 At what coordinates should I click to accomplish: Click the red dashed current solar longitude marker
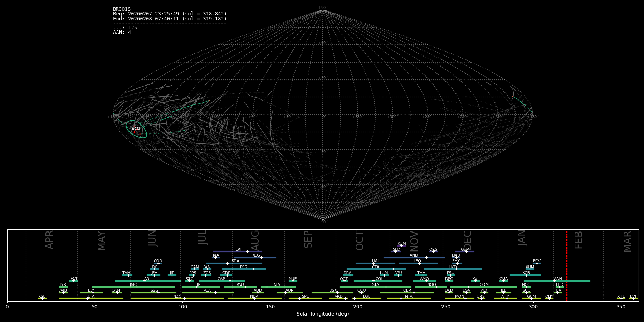tap(567, 265)
